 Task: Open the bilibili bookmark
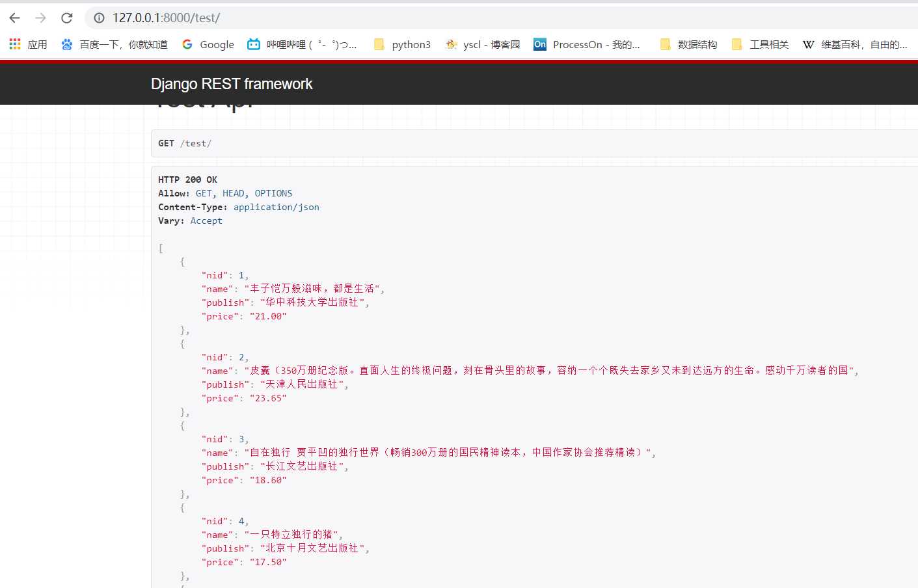(303, 44)
